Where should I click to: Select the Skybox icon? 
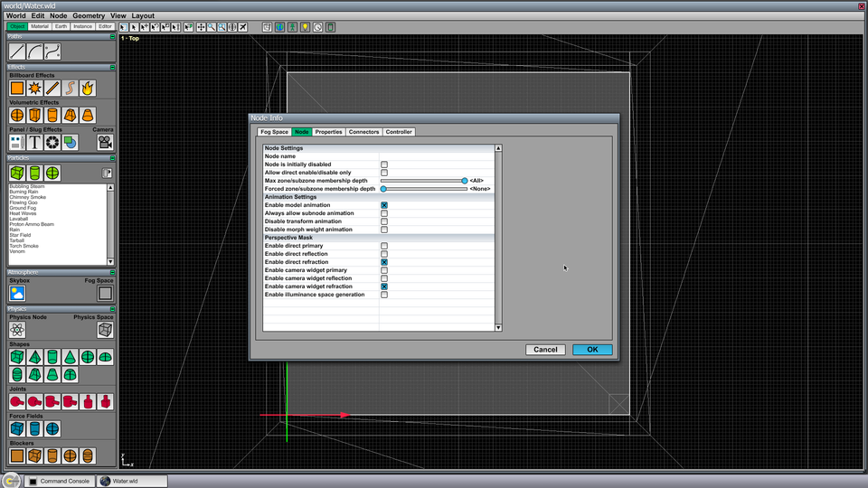[17, 293]
